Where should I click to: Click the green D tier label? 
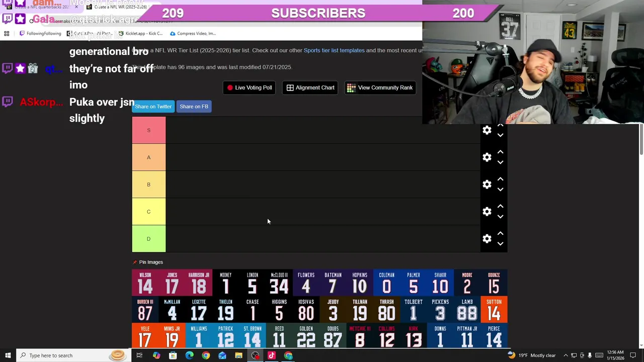point(148,239)
